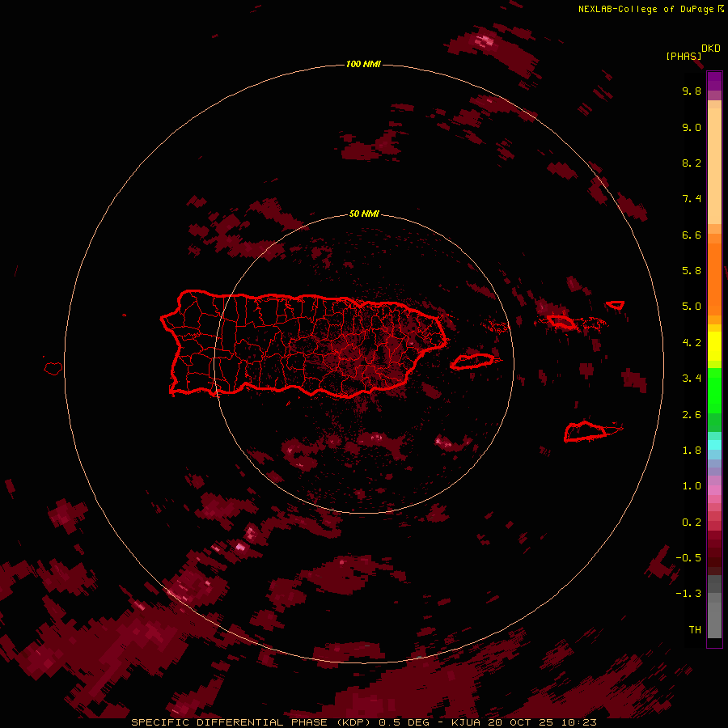Click the 9.8 scale value
This screenshot has width=728, height=728.
click(692, 91)
